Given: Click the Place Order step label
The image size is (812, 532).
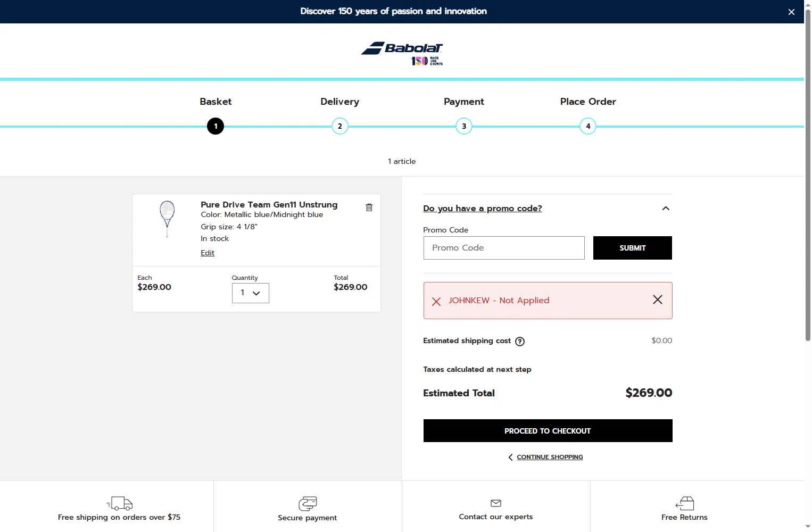Looking at the screenshot, I should 588,102.
